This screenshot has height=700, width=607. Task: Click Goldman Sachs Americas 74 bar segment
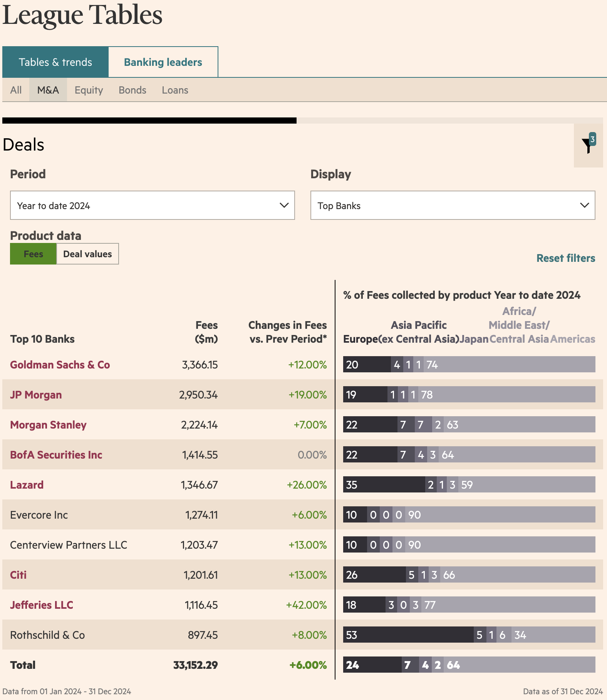click(x=510, y=365)
